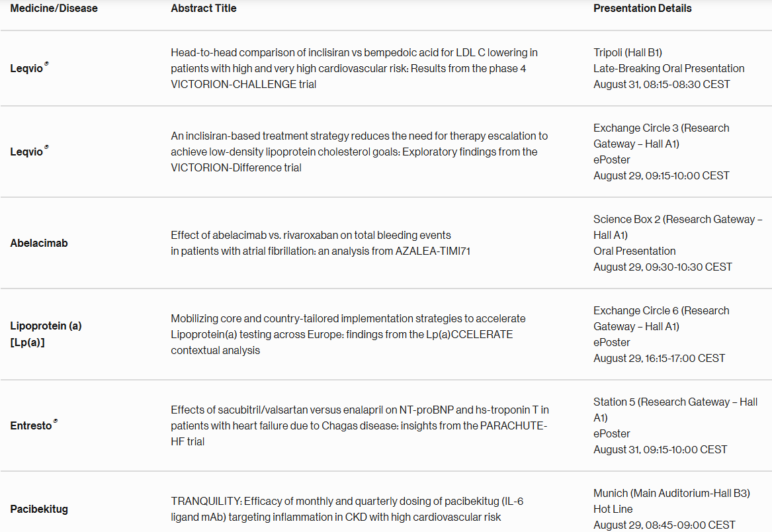Viewport: 772px width, 532px height.
Task: Click the Medicine/Disease column header
Action: pos(54,9)
